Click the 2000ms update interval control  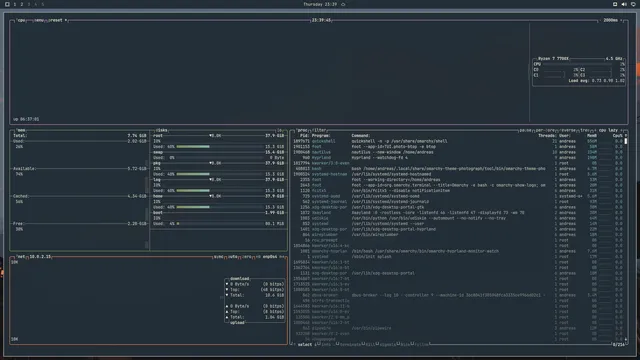click(611, 20)
